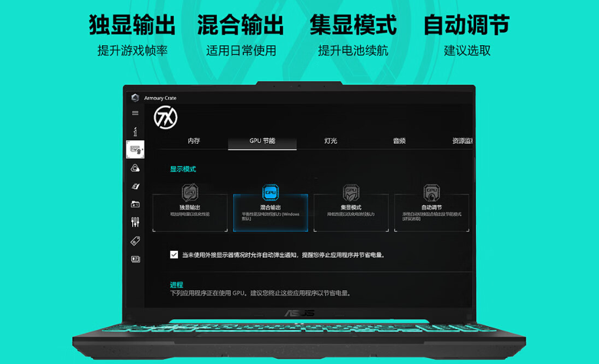
Task: Open the Aura Sync triangle icon
Action: pyautogui.click(x=135, y=168)
